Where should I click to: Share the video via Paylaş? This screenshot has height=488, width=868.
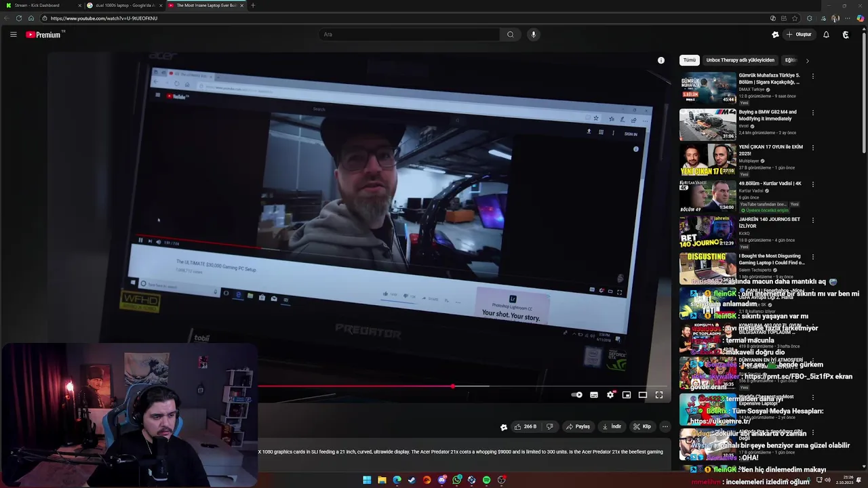tap(578, 426)
